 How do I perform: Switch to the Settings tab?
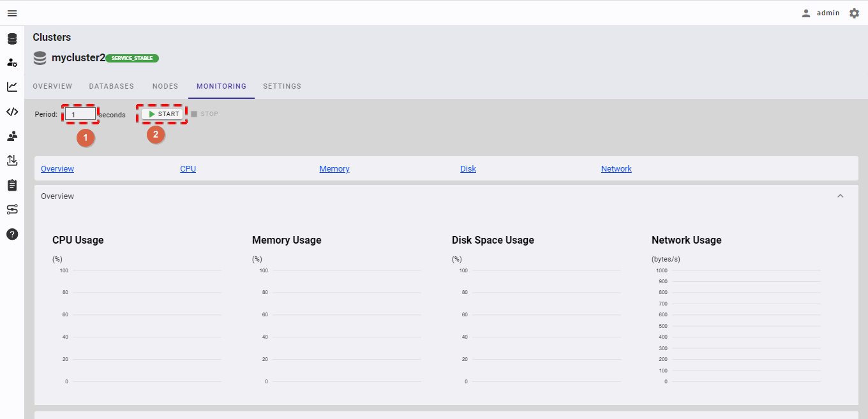coord(282,86)
